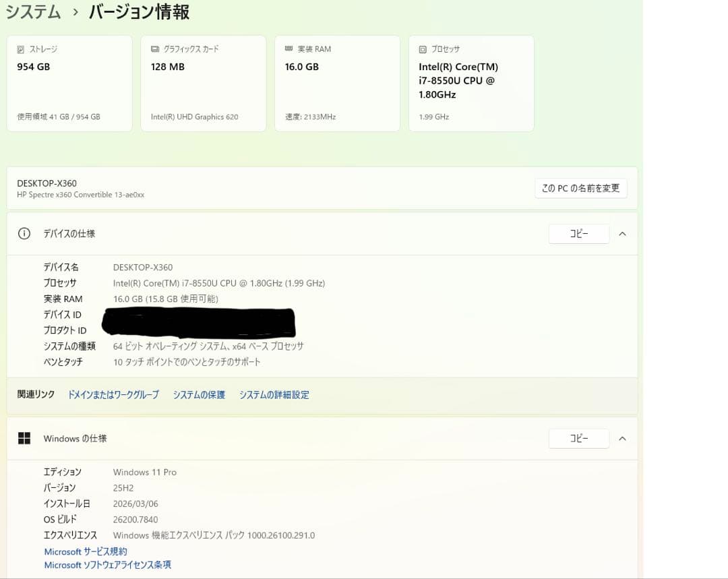Image resolution: width=728 pixels, height=579 pixels.
Task: Open the ドメインまたはワークグループ link
Action: [113, 394]
